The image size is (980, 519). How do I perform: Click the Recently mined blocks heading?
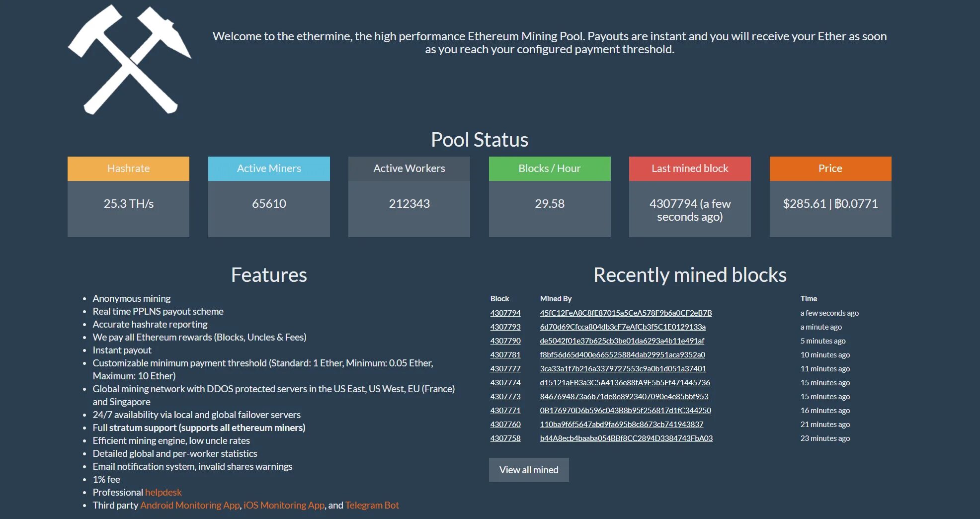coord(690,275)
